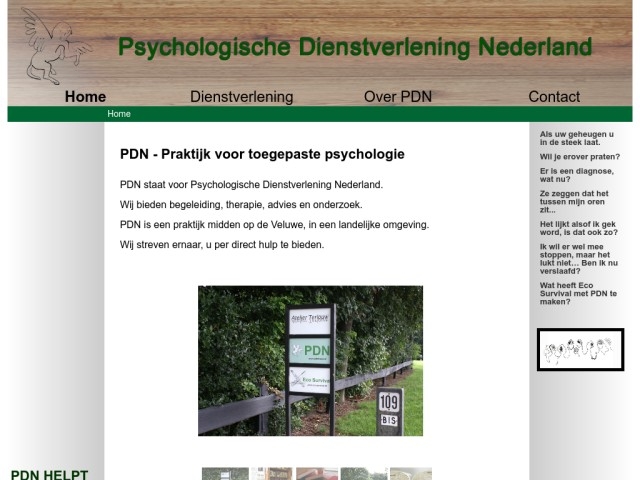640x480 pixels.
Task: Click the 'Ik wil er wel mee stoppen' link
Action: coord(578,259)
